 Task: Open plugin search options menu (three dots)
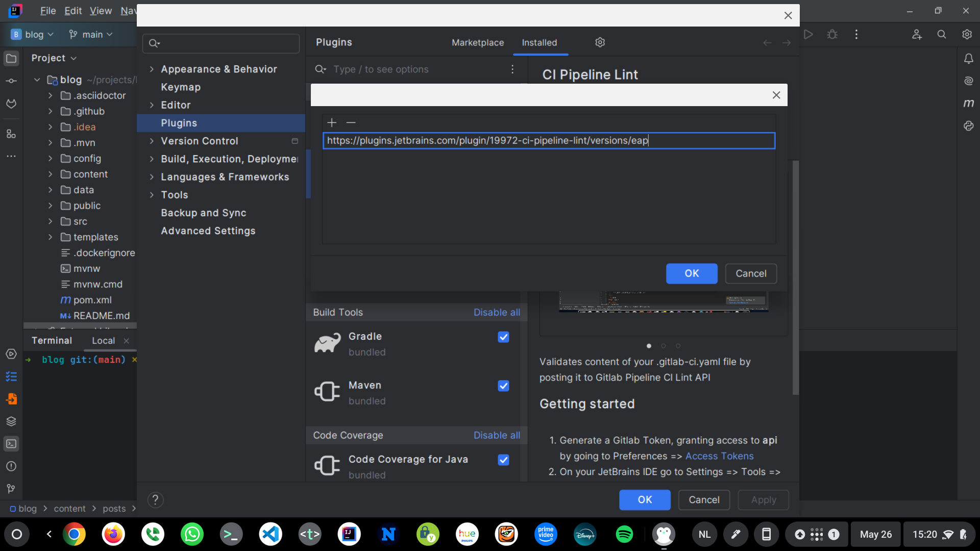click(512, 69)
